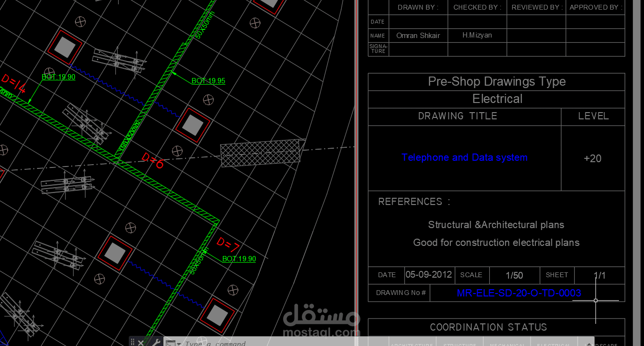Select the cross-hatched rectangle on centerline
644x346 pixels.
coord(263,153)
